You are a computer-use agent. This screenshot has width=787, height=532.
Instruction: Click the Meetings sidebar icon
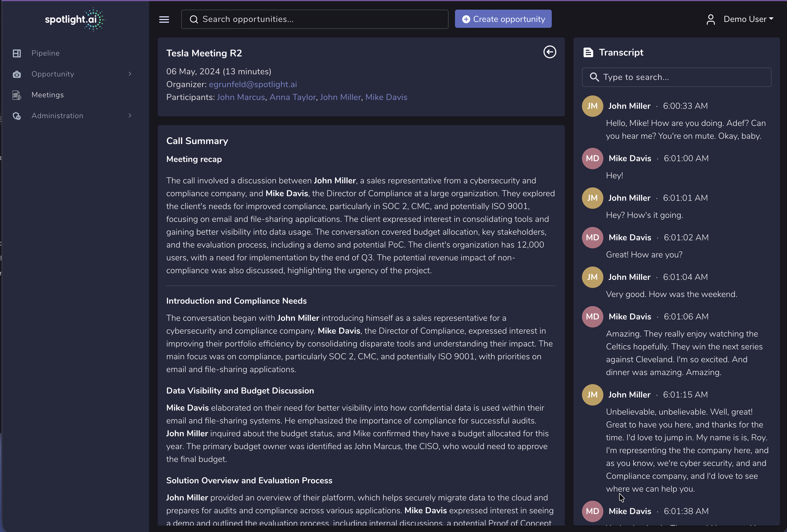[x=17, y=95]
